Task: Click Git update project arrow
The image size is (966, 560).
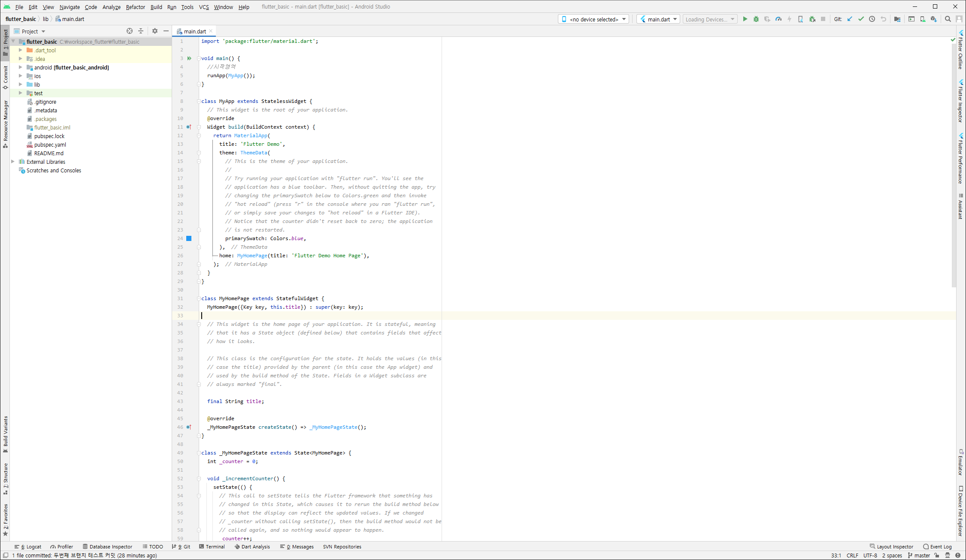Action: click(x=850, y=19)
